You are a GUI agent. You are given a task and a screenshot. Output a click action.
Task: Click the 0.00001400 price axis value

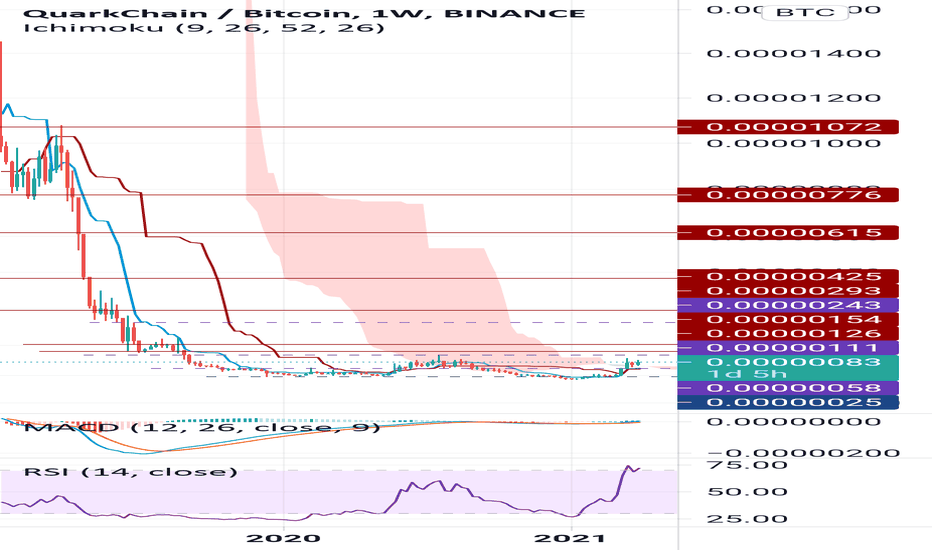click(x=794, y=54)
